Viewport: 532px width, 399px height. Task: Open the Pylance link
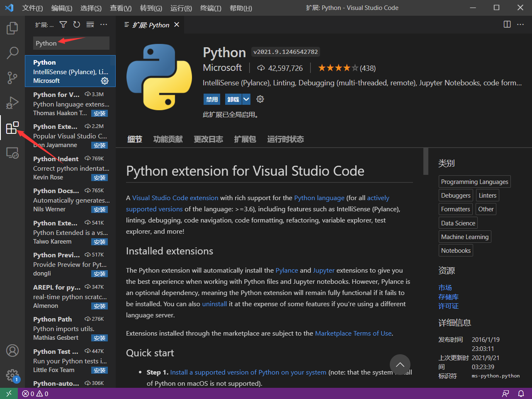287,271
